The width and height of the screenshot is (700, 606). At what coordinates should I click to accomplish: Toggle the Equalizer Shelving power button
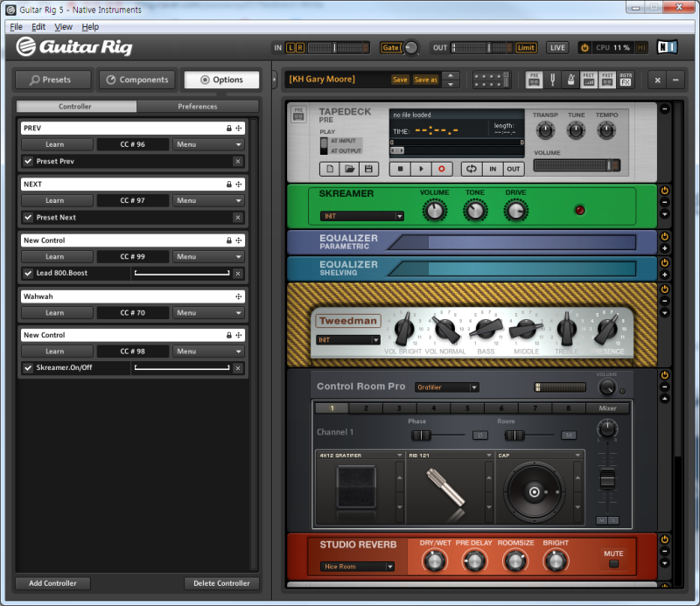665,263
